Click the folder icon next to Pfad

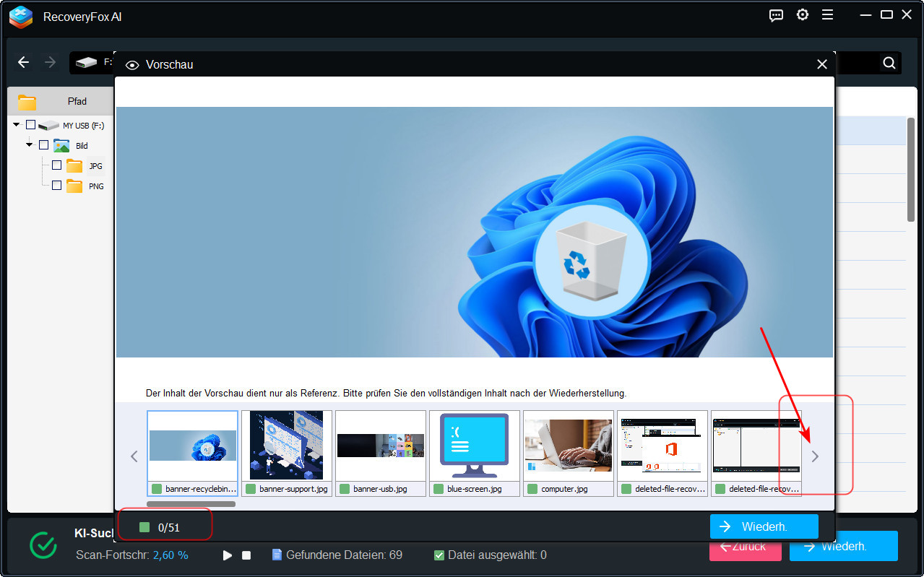pos(27,102)
